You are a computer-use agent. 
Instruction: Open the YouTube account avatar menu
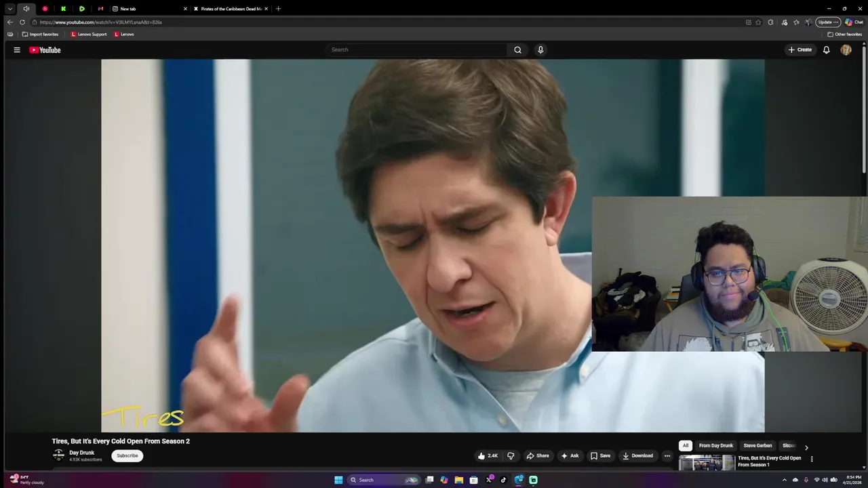click(846, 49)
